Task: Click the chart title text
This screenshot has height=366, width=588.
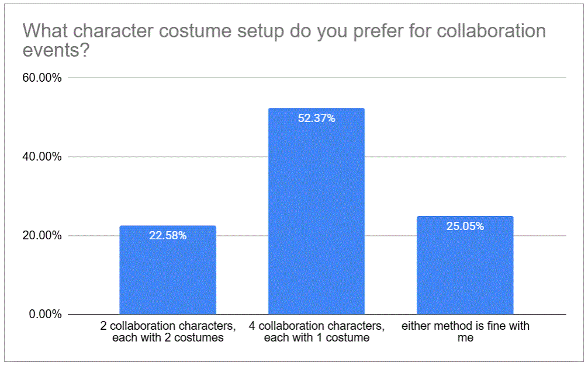Action: point(284,40)
